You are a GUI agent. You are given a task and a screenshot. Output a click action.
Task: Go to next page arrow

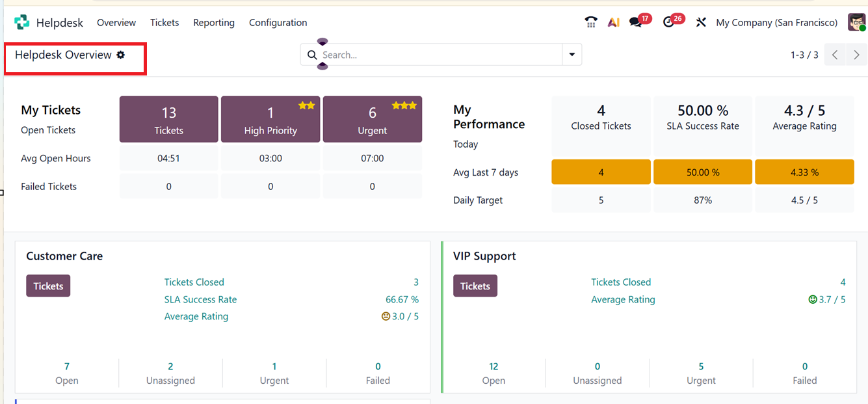[856, 55]
